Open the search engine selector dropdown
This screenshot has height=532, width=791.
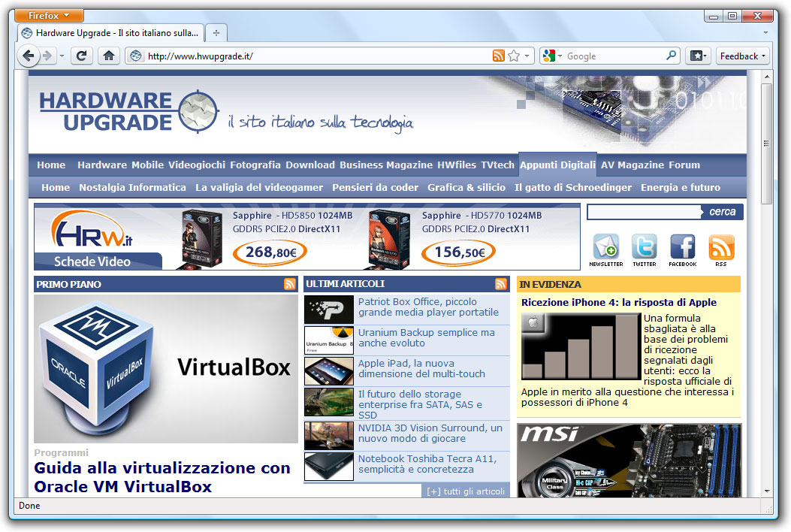pos(552,56)
